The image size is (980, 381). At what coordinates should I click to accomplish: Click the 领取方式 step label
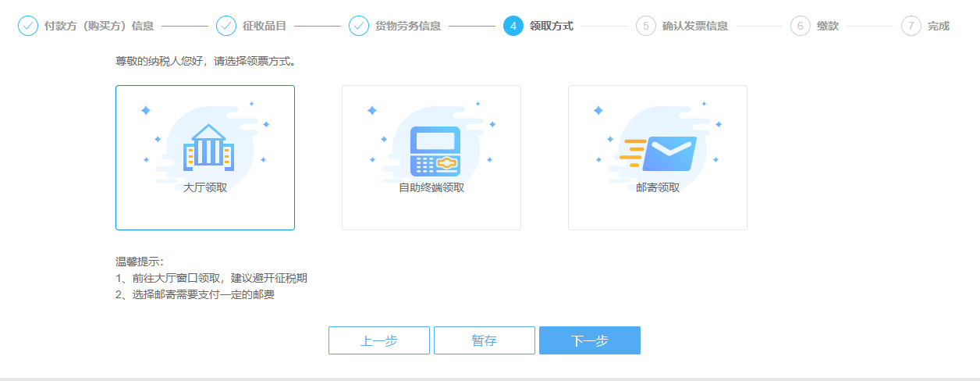pos(552,26)
